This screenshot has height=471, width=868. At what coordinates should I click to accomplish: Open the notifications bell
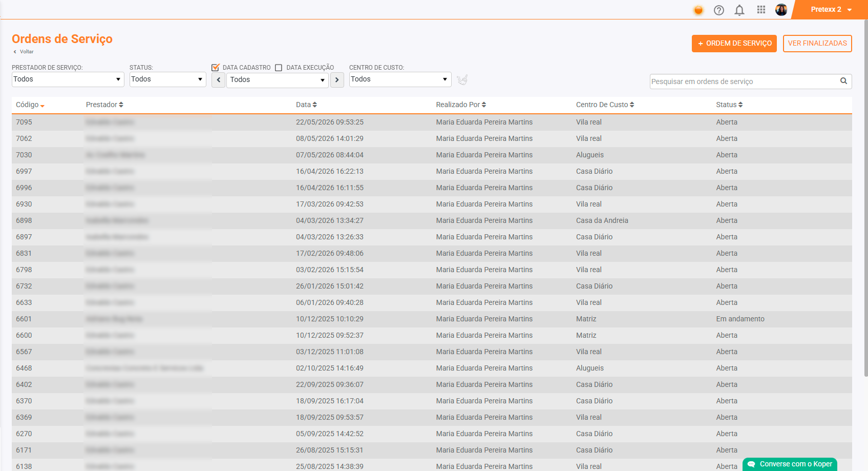tap(739, 10)
